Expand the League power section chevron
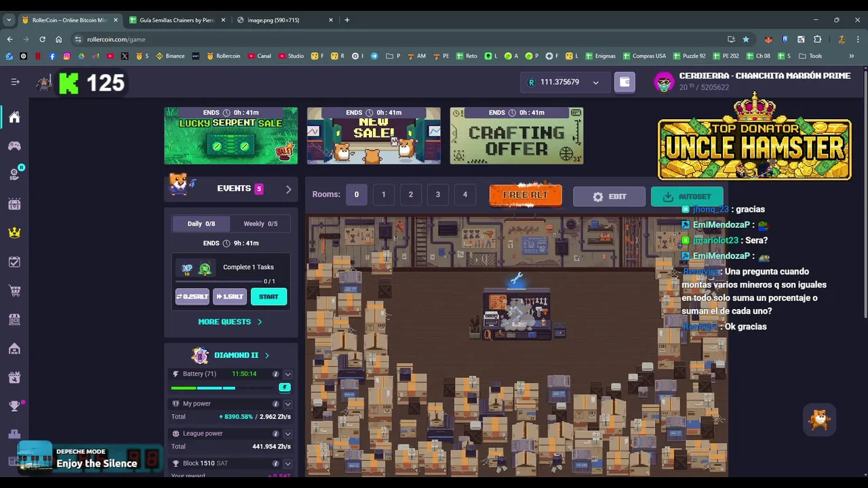868x488 pixels. (288, 434)
